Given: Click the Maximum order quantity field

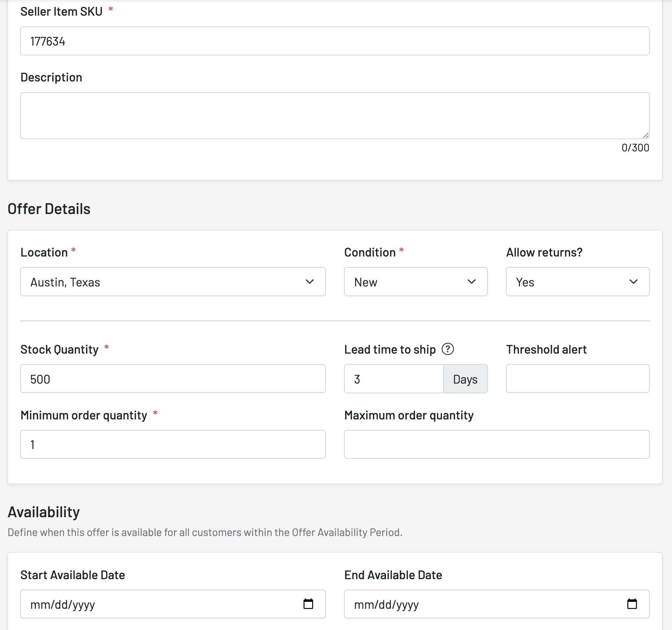Looking at the screenshot, I should point(497,444).
